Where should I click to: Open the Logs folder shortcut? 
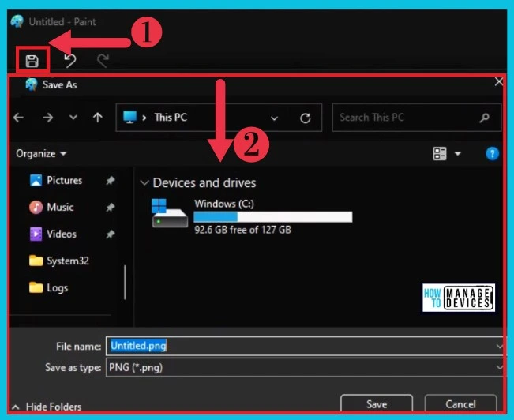click(48, 287)
